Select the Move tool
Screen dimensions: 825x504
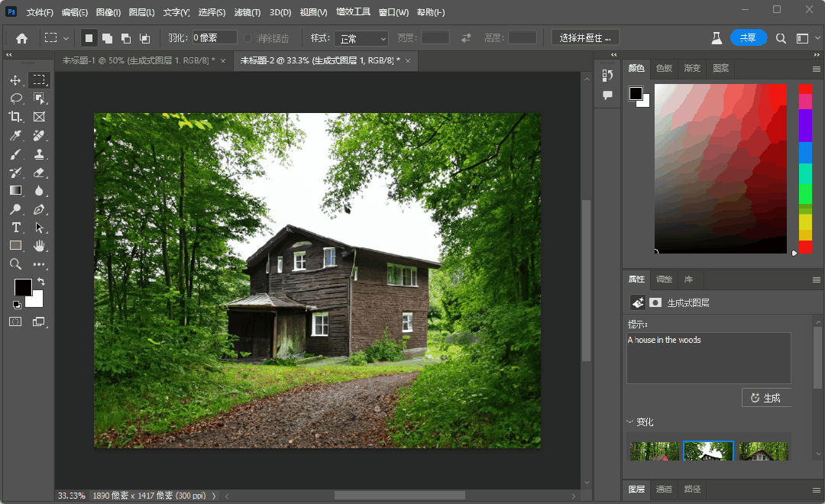(15, 80)
